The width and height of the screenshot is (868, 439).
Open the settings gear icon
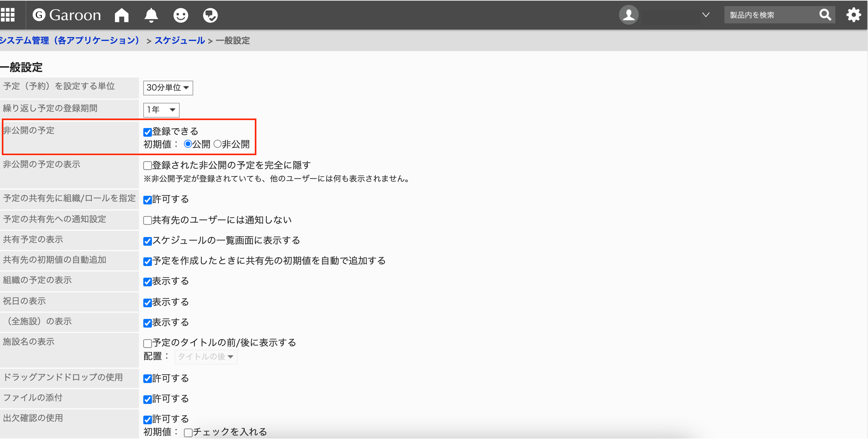[x=854, y=15]
